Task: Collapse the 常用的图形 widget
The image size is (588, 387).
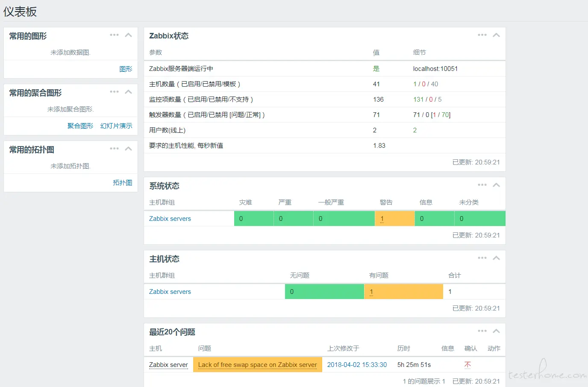Action: click(x=128, y=35)
